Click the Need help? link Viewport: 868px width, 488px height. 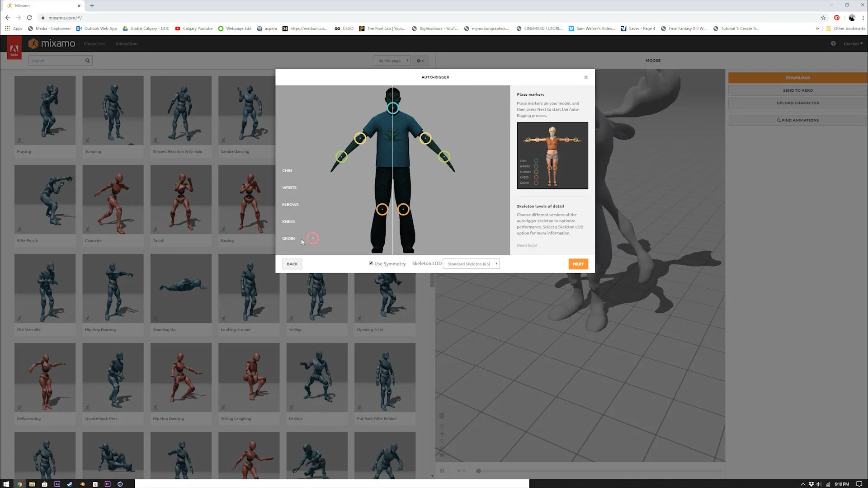[527, 245]
